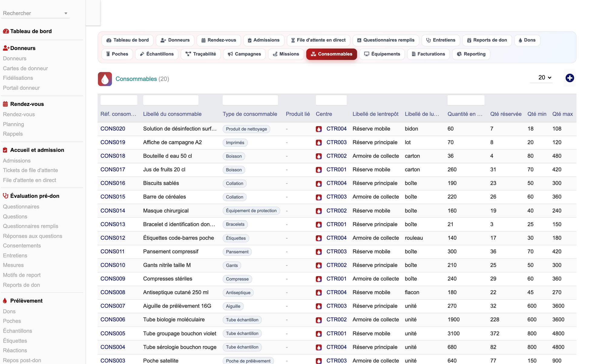Open the Reports de don tab
The width and height of the screenshot is (589, 364).
487,40
